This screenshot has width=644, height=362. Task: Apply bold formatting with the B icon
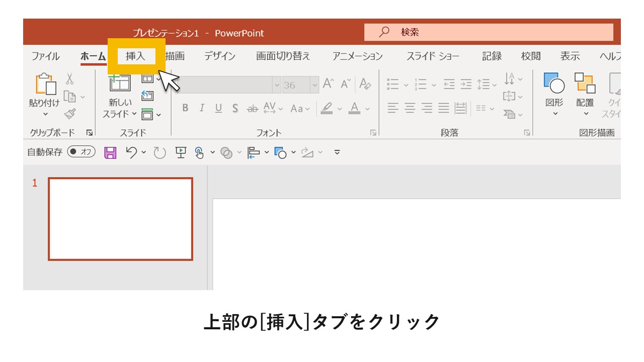(185, 109)
